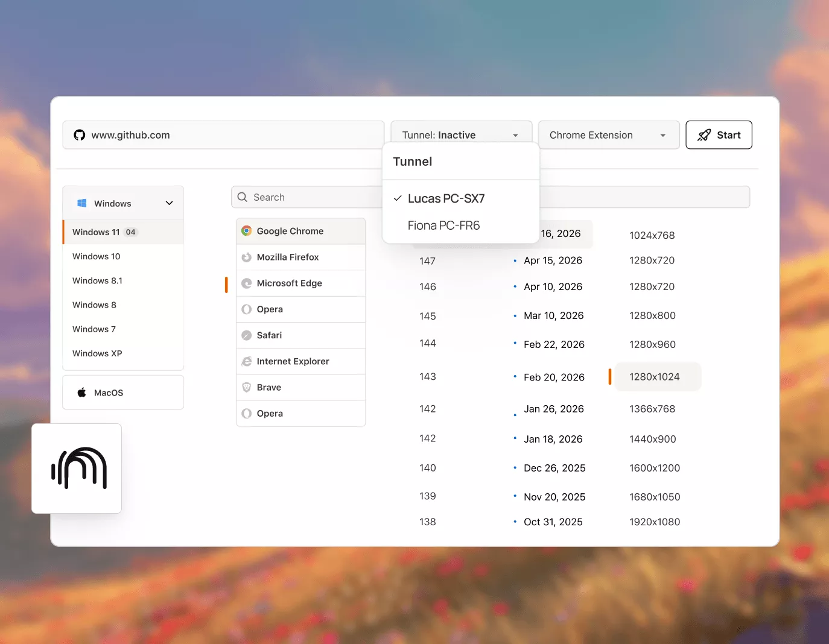Click the Apple logo icon beside MacOS

81,393
